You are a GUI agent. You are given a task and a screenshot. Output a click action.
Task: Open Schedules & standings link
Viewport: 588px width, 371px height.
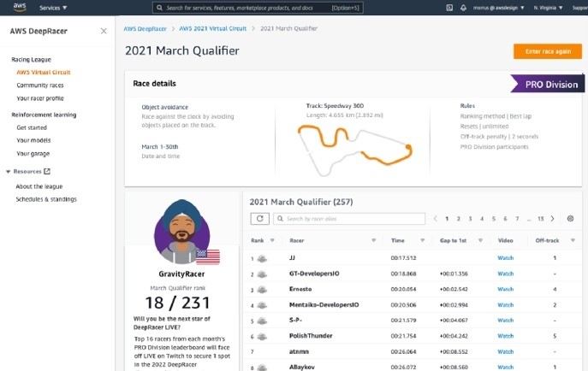tap(46, 199)
